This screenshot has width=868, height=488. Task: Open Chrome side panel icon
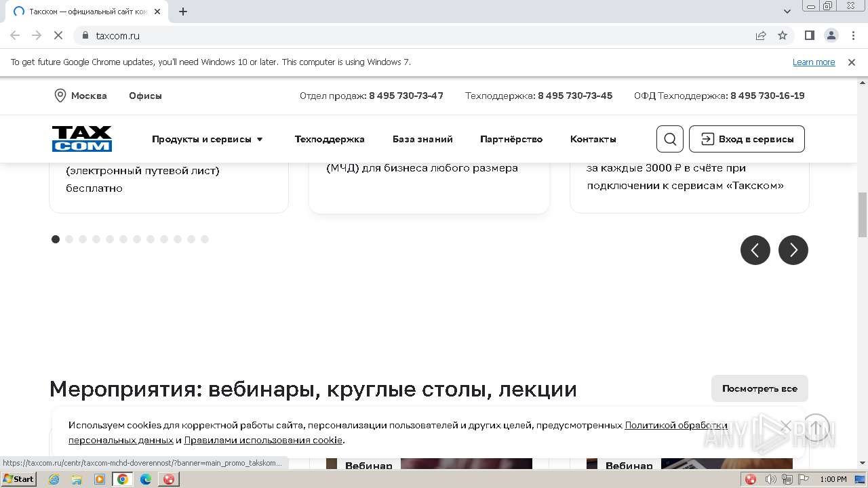pyautogui.click(x=809, y=35)
